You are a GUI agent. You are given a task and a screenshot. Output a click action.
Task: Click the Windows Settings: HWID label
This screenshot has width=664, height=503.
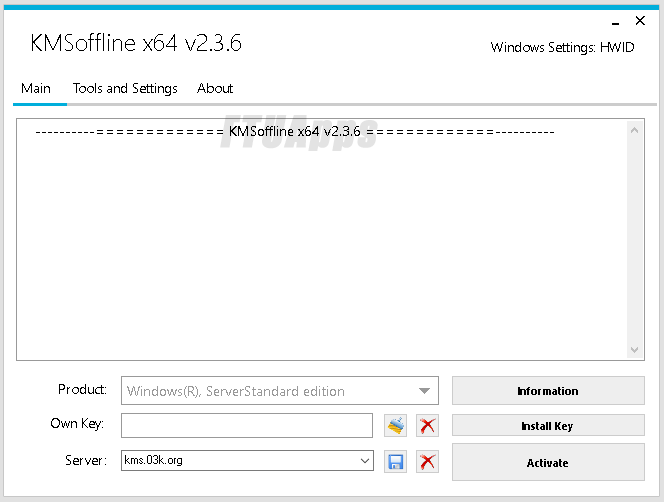(562, 47)
